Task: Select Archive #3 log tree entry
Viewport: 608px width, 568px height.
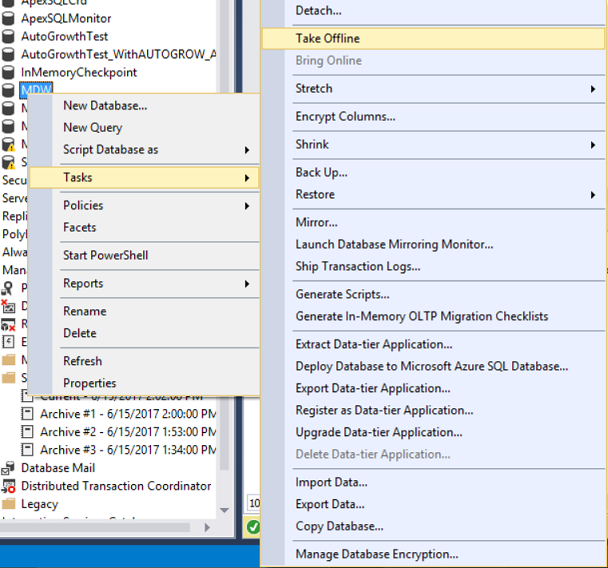Action: point(126,450)
